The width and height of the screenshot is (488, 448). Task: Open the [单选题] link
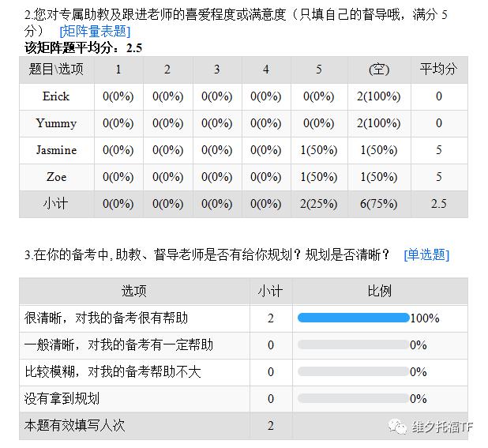pyautogui.click(x=426, y=254)
